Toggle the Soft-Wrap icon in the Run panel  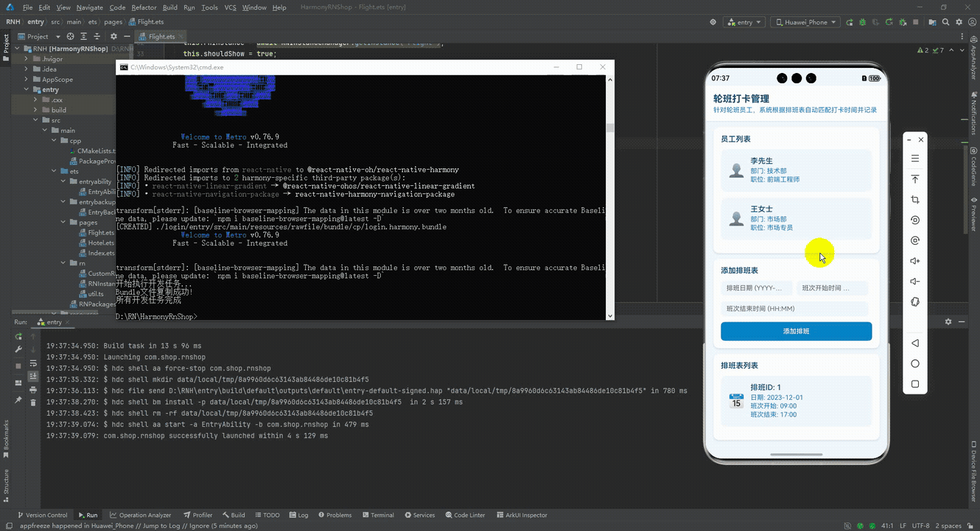(33, 363)
